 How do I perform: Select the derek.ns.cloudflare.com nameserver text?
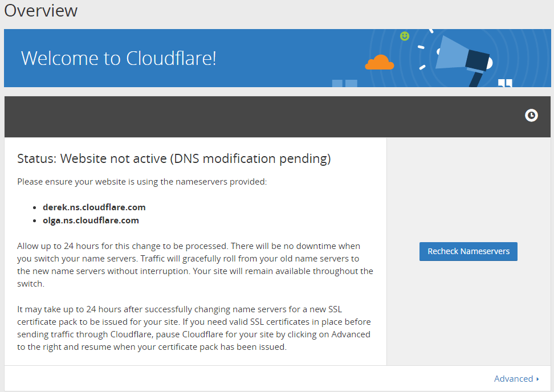(x=94, y=207)
